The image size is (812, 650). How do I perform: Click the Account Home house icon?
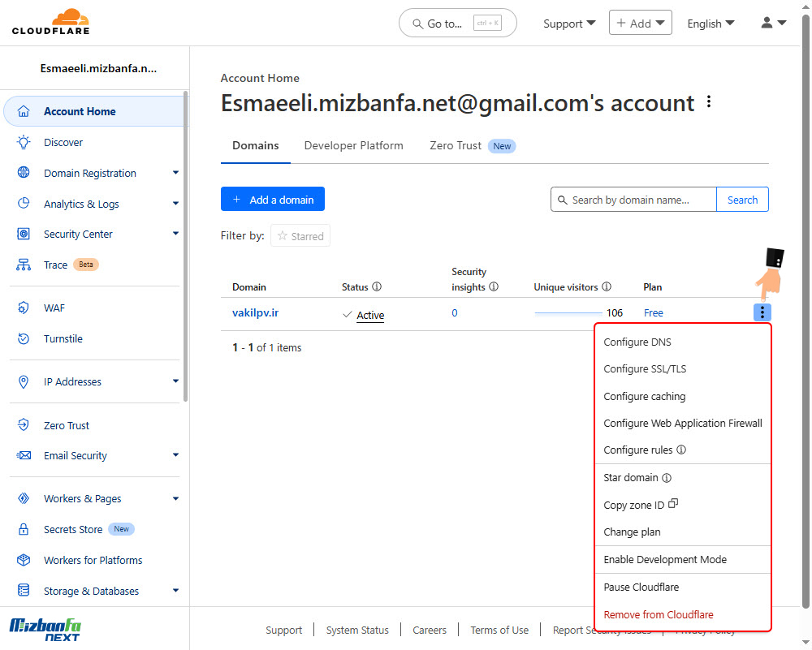[24, 111]
